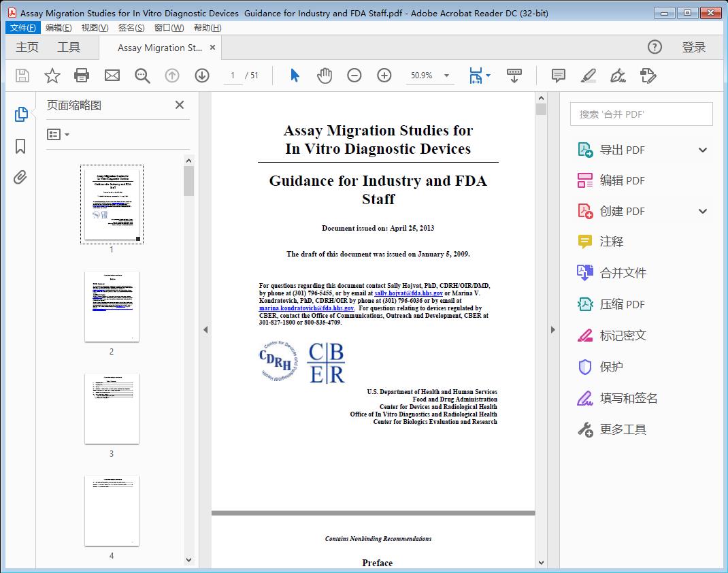Open the 导出 PDF tool
This screenshot has width=728, height=573.
(x=622, y=150)
